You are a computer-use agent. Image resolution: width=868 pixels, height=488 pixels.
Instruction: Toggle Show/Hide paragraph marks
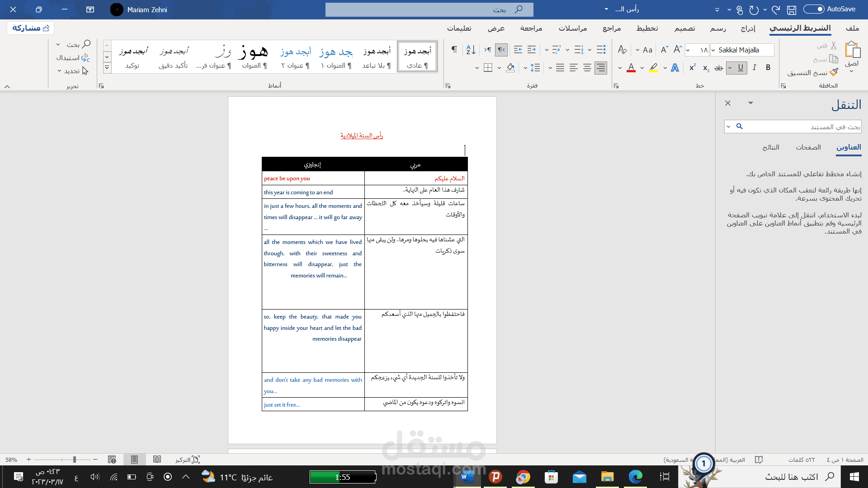[454, 50]
